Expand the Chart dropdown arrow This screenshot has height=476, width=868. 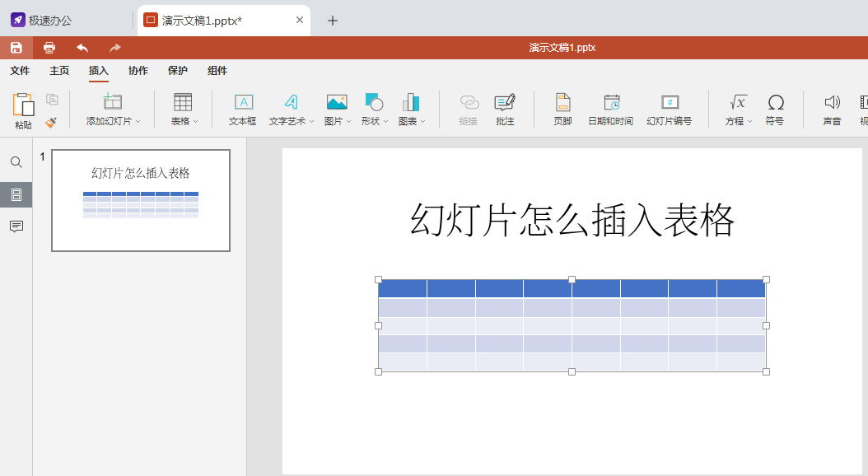click(423, 121)
